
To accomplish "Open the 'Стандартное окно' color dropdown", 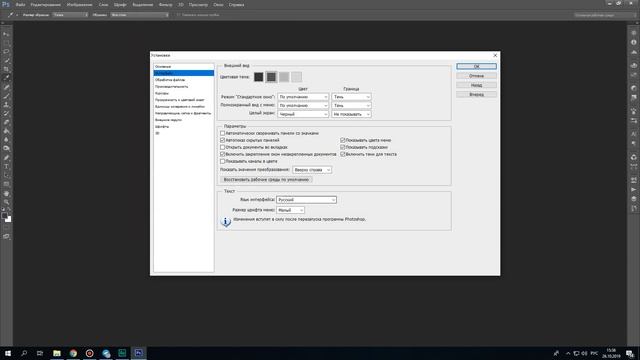I will point(303,97).
